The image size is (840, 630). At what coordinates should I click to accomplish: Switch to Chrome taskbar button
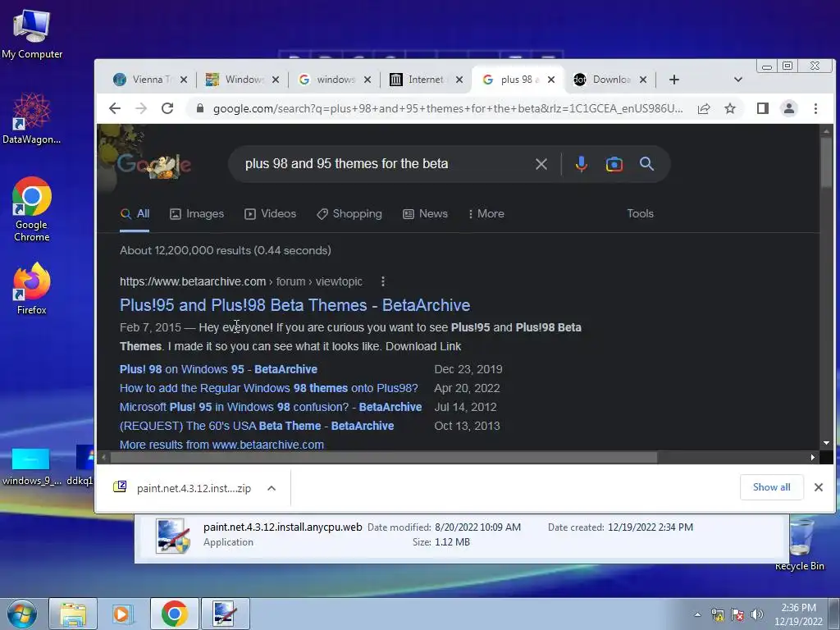tap(174, 614)
